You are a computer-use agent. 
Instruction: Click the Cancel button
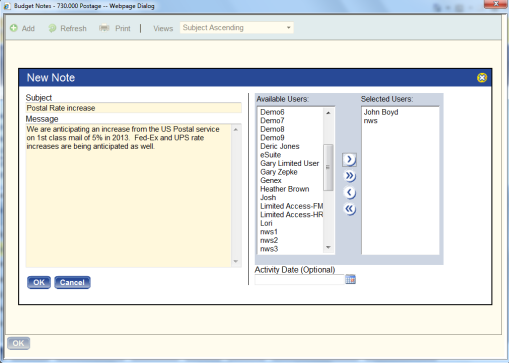(x=72, y=282)
